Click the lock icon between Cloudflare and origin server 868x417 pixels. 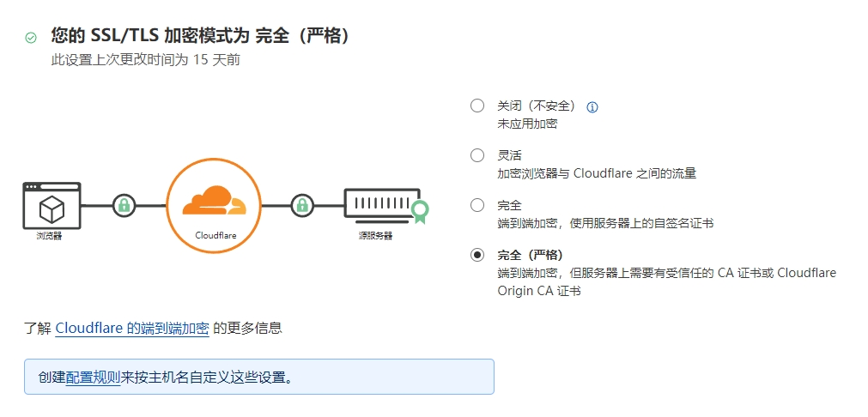coord(302,205)
